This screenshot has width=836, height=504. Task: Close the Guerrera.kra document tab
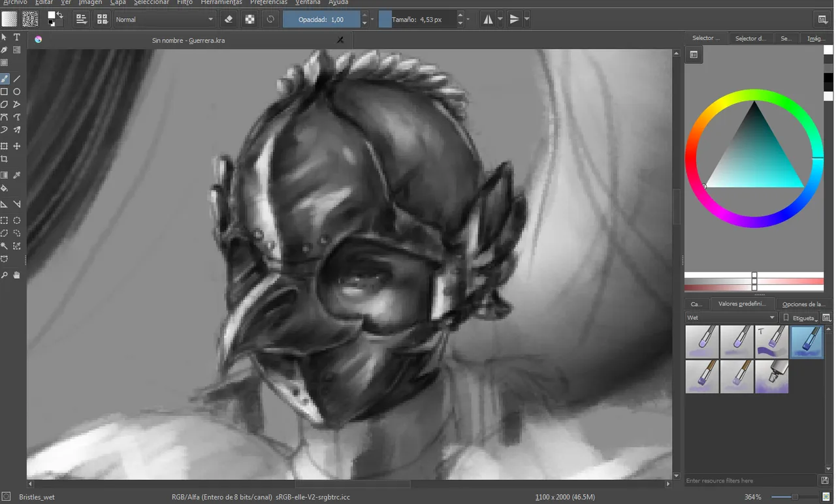[340, 40]
